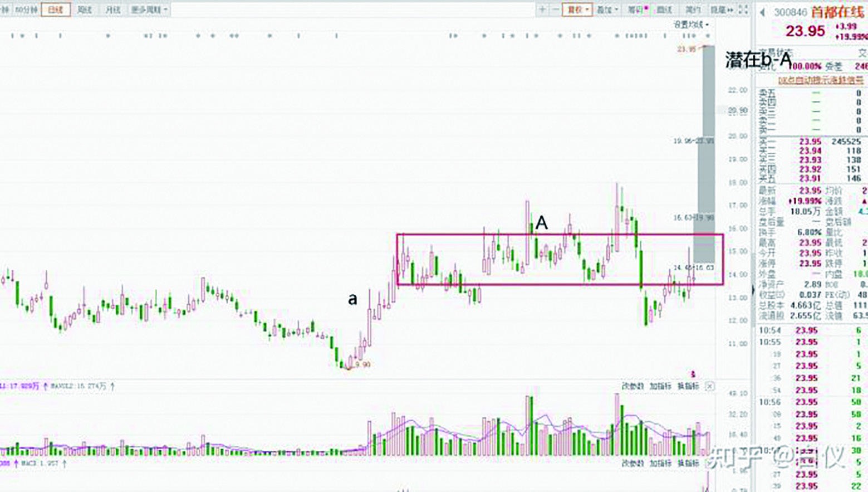Close the volume indicator panel with X

coord(709,386)
